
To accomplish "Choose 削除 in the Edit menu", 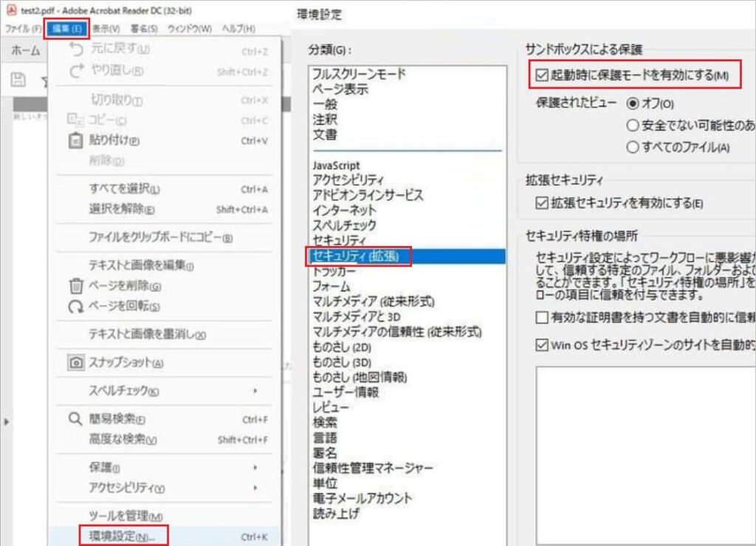I will coord(164,160).
